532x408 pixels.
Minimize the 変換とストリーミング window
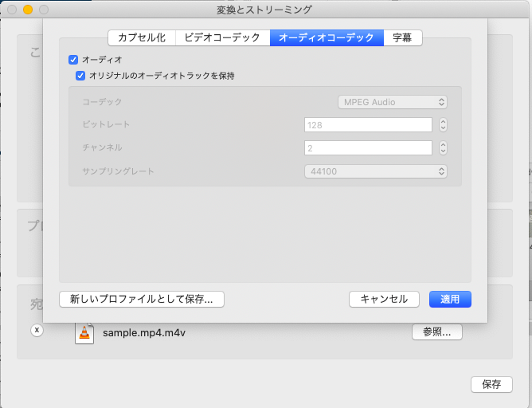28,10
